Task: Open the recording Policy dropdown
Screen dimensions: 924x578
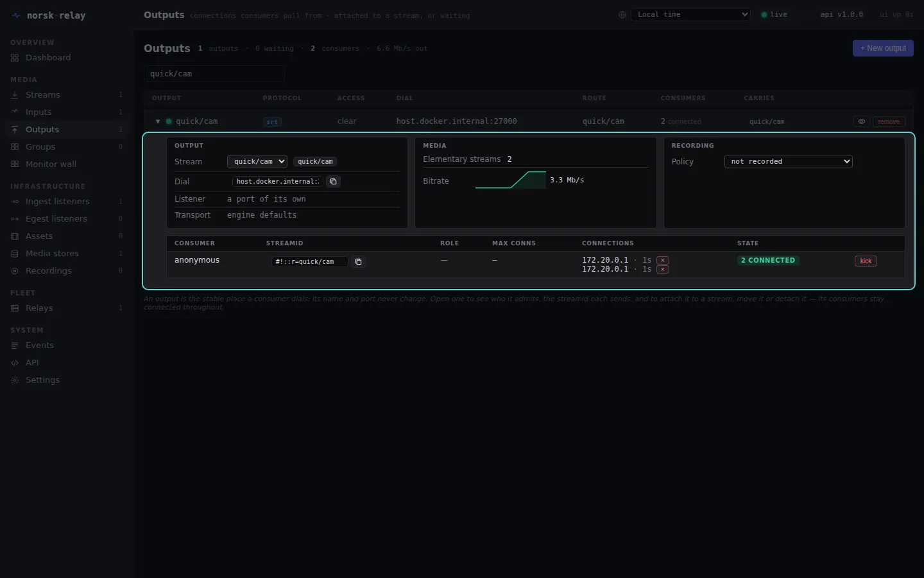Action: (x=789, y=162)
